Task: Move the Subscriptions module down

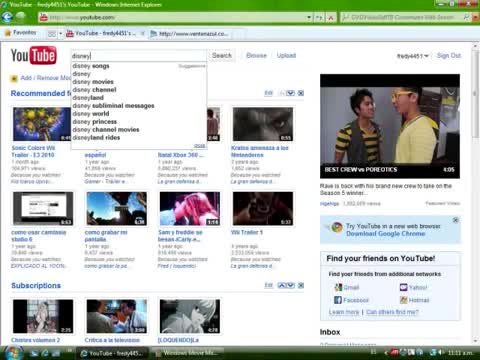Action: 291,285
